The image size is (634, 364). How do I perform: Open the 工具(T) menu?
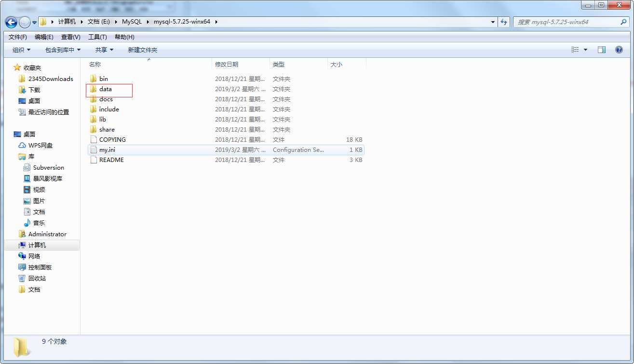click(97, 37)
